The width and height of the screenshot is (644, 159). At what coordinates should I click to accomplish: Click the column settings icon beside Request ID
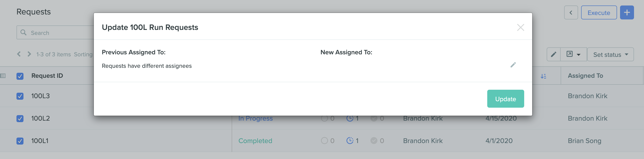coord(3,76)
